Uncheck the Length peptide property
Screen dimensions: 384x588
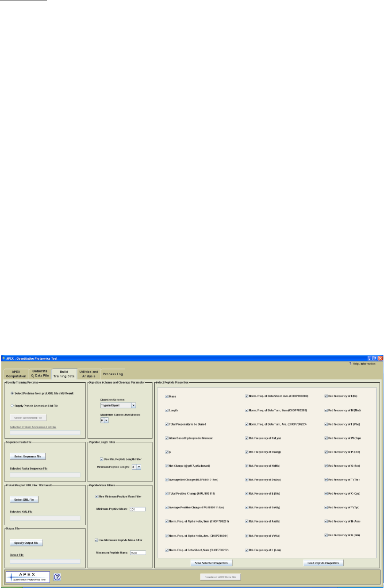(x=167, y=410)
